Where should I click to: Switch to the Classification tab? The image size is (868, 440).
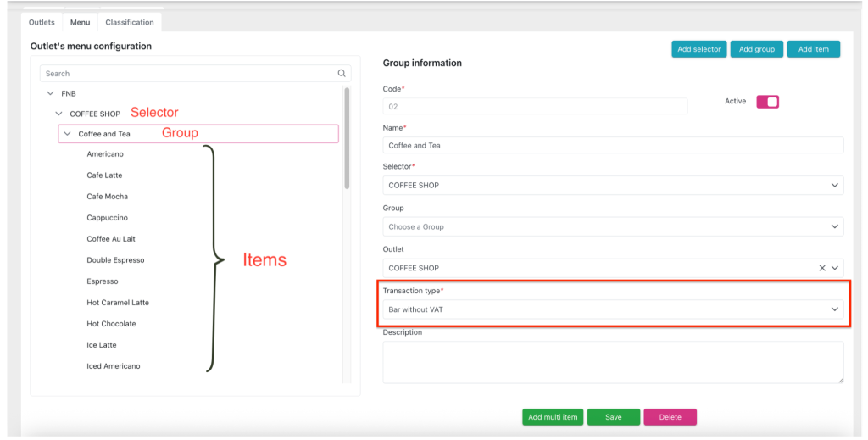pos(130,22)
